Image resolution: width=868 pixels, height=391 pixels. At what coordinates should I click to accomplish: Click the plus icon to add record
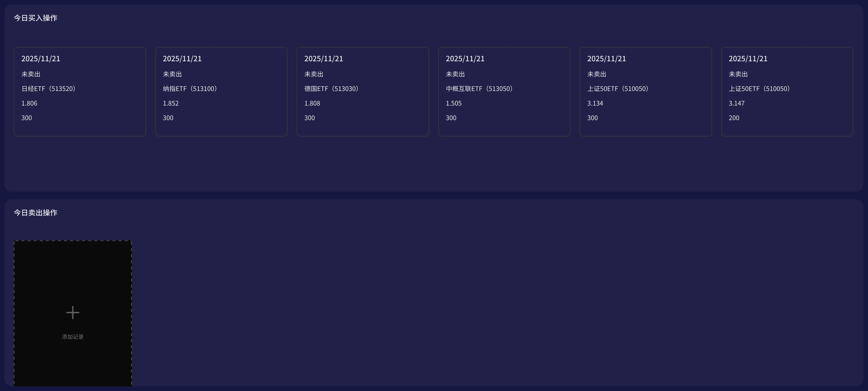coord(72,312)
